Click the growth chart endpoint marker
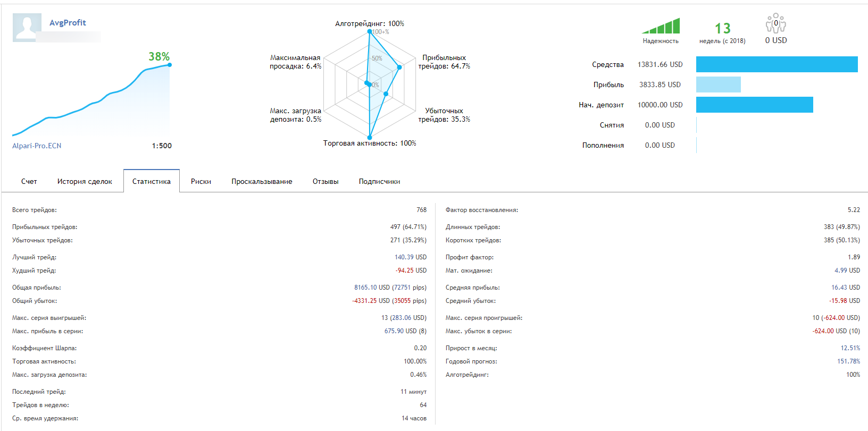This screenshot has width=868, height=431. coord(170,65)
